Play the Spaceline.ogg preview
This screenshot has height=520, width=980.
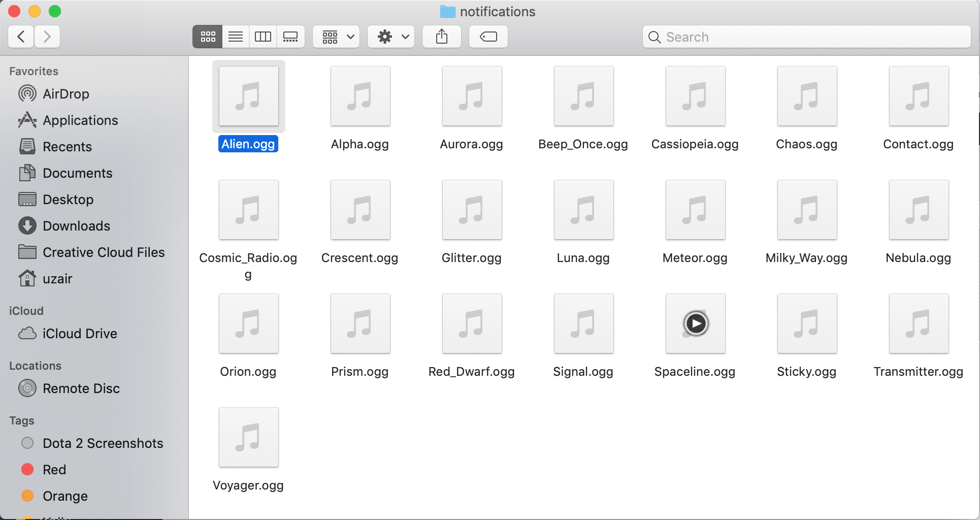[x=696, y=323]
